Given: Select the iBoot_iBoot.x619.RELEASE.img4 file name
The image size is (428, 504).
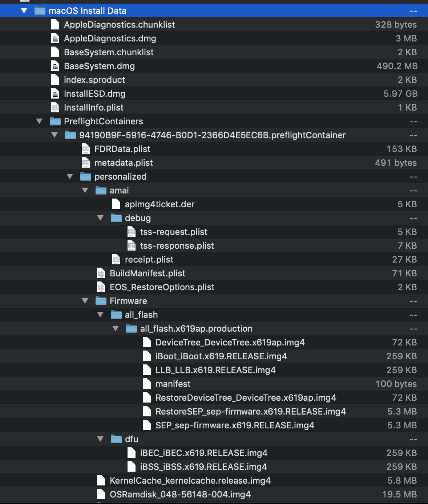Looking at the screenshot, I should (x=221, y=356).
